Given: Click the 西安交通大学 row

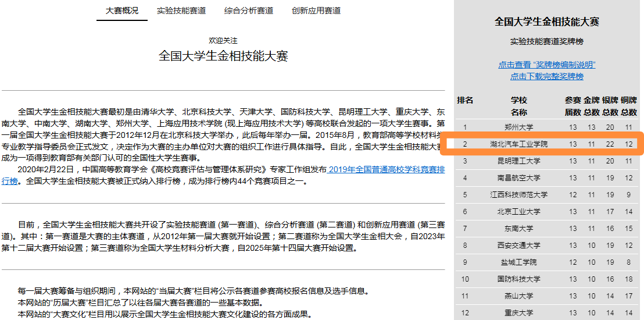Looking at the screenshot, I should point(518,246).
